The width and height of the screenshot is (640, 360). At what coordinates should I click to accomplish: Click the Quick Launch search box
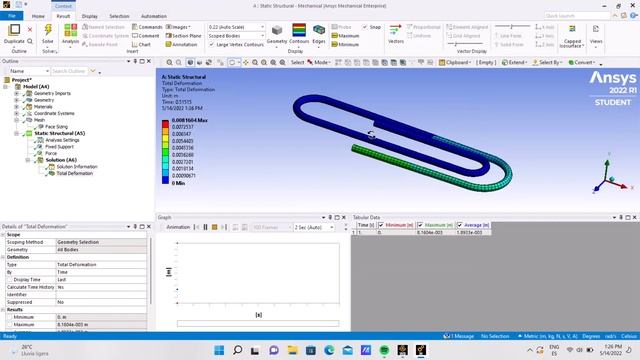click(x=576, y=16)
